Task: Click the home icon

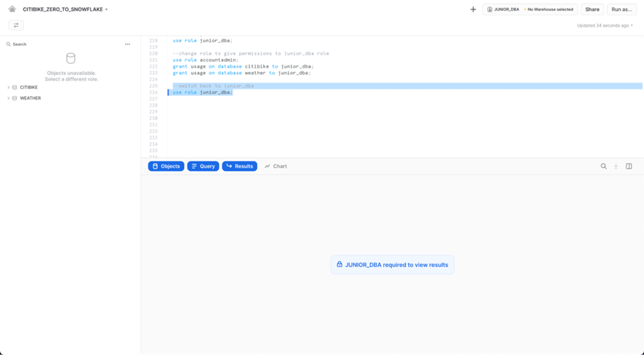Action: [12, 9]
